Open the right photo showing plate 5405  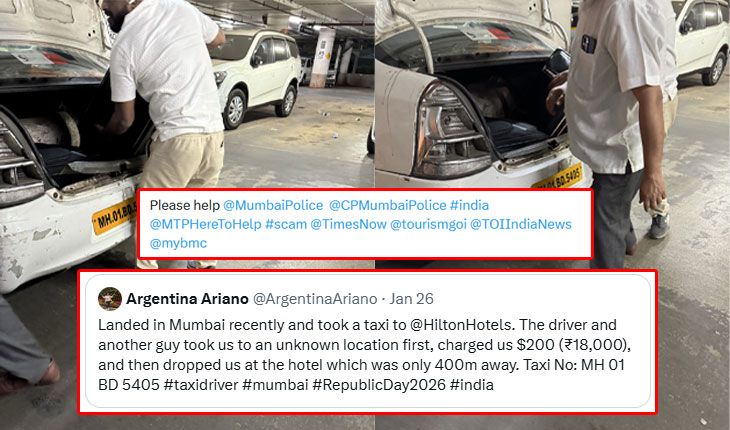tap(552, 93)
